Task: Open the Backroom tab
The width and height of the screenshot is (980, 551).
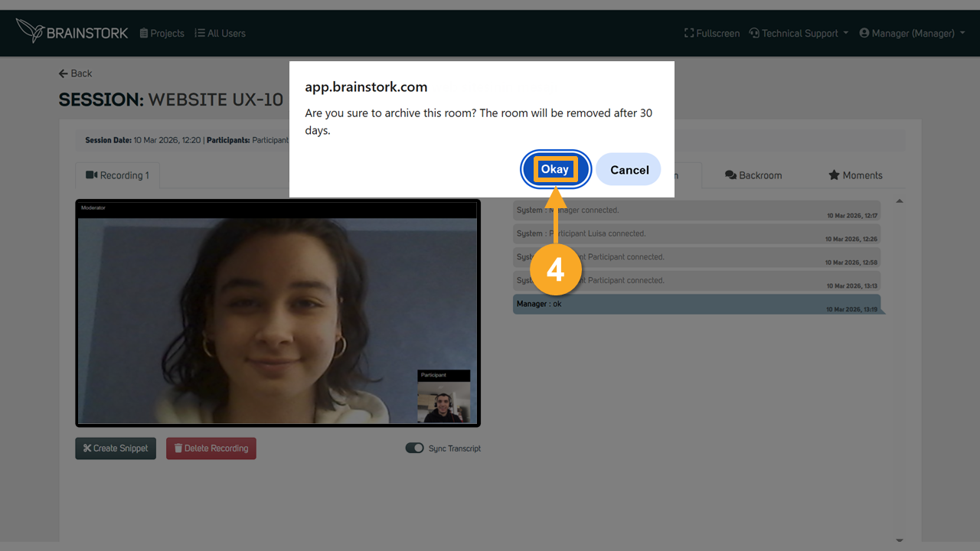Action: click(753, 175)
